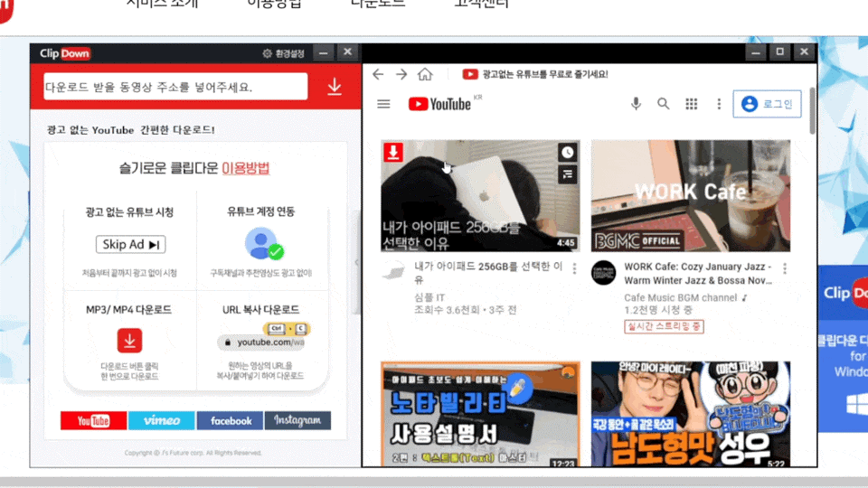This screenshot has height=488, width=868.
Task: Click the ClipDown logo in title bar
Action: coord(65,53)
